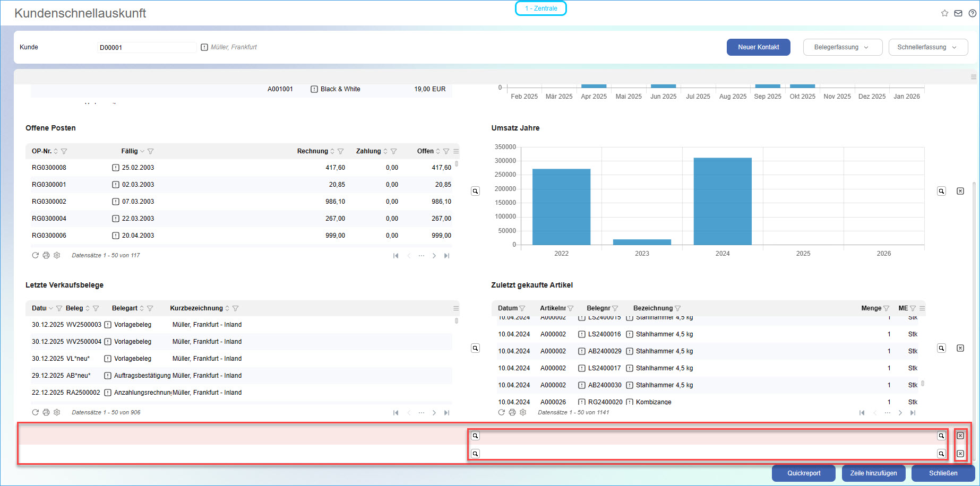The height and width of the screenshot is (486, 980).
Task: Toggle filter on the Belegart column
Action: tap(150, 308)
